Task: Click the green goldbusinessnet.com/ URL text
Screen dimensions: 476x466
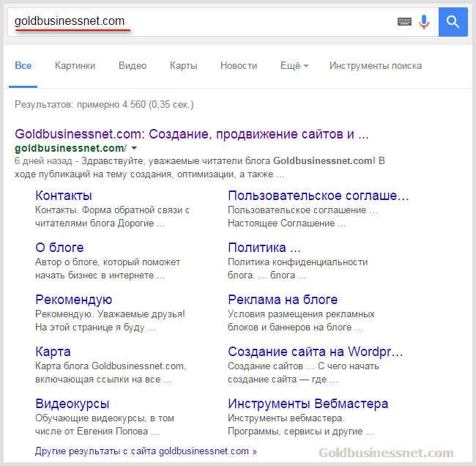Action: click(x=71, y=148)
